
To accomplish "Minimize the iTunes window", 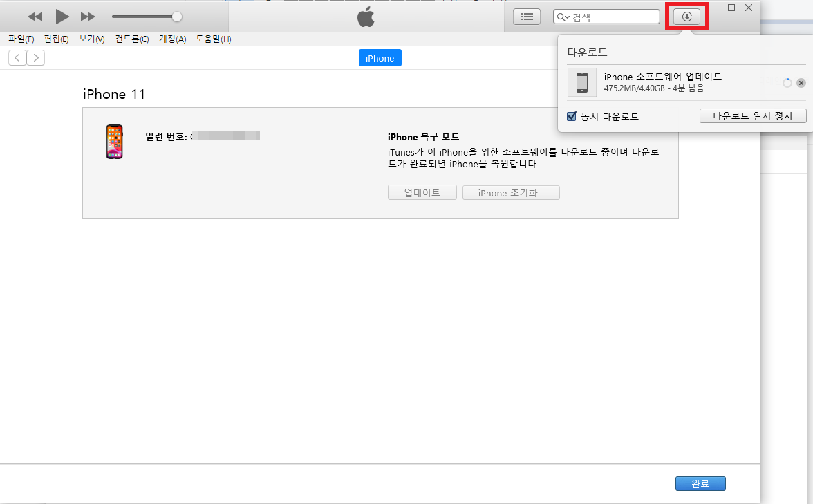I will (x=714, y=8).
